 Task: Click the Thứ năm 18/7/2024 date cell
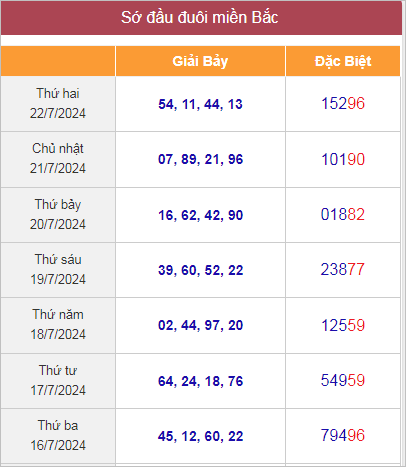point(58,325)
